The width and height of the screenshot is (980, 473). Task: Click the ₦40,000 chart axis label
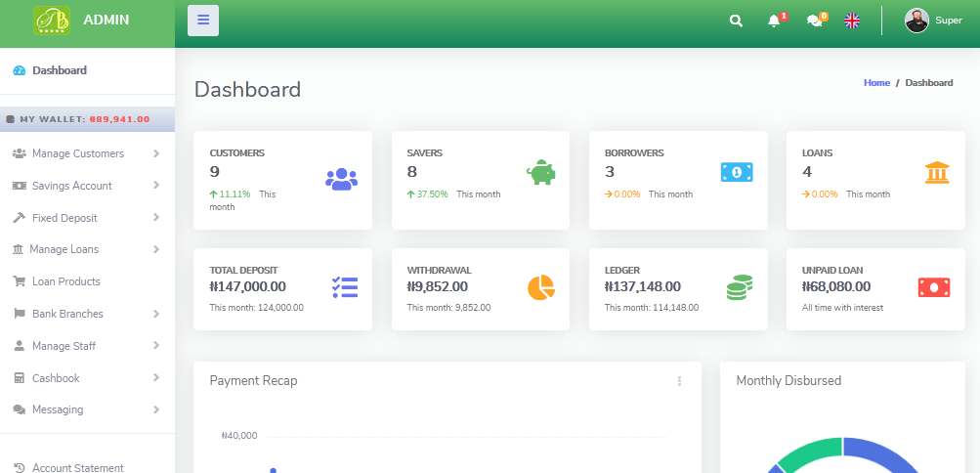pos(238,436)
